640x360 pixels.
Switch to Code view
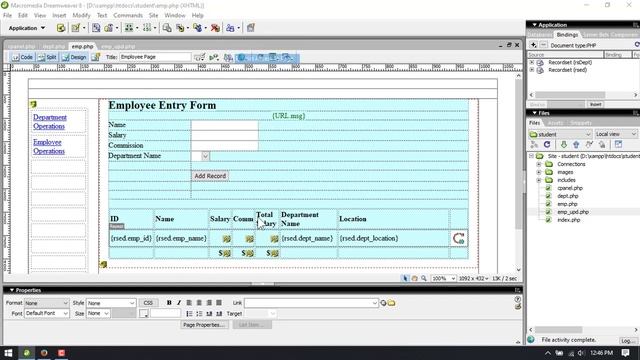tap(22, 57)
